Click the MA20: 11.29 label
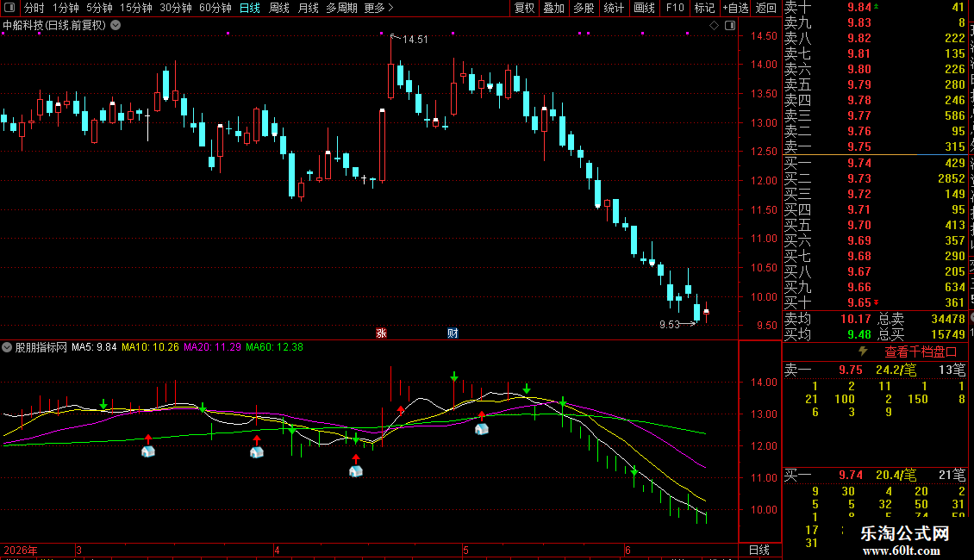Image resolution: width=974 pixels, height=560 pixels. point(212,347)
